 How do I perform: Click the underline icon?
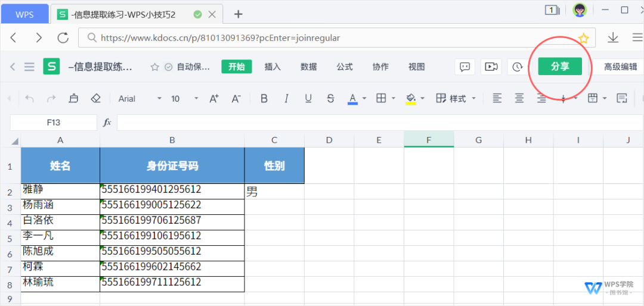pos(308,99)
